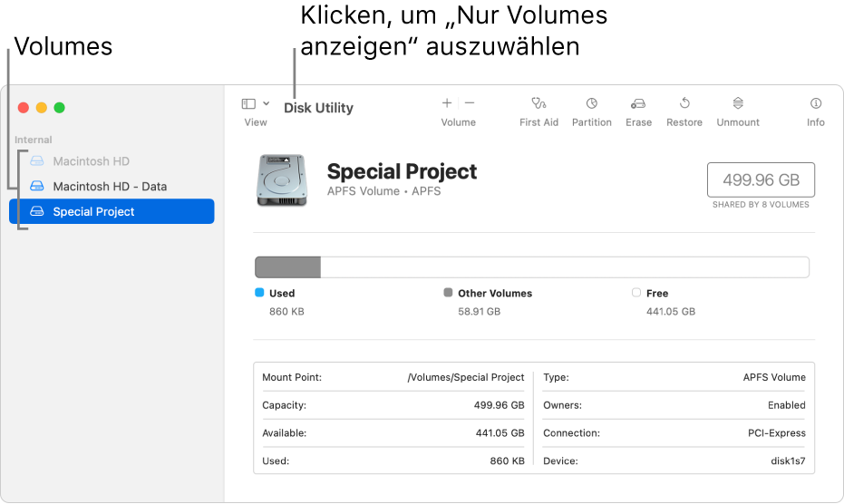Click the Mount Point value /Volumes/Special Project
Screen dimensions: 844x504
pyautogui.click(x=466, y=377)
